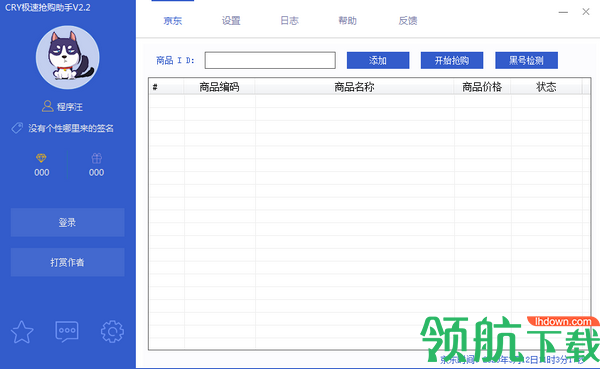Click the 000 value under the gift
The height and width of the screenshot is (369, 600).
(x=96, y=173)
